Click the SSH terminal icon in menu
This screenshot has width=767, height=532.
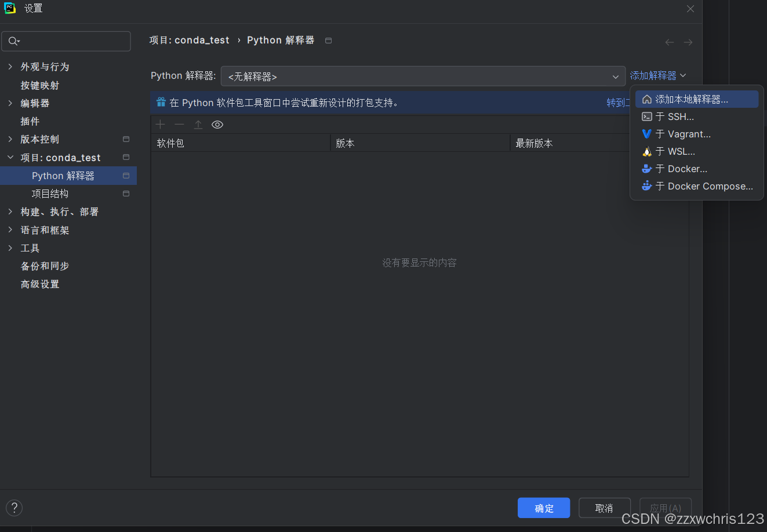pos(647,116)
